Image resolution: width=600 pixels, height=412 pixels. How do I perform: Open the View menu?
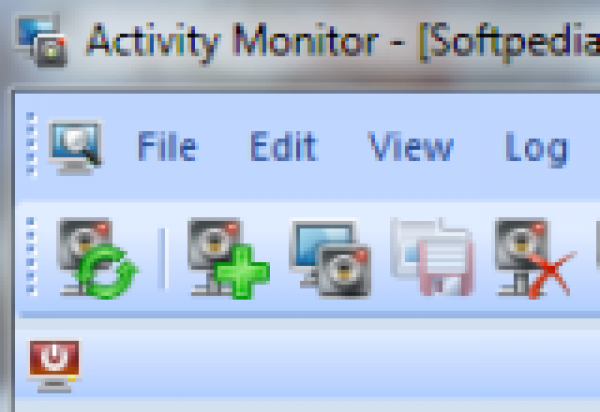411,146
